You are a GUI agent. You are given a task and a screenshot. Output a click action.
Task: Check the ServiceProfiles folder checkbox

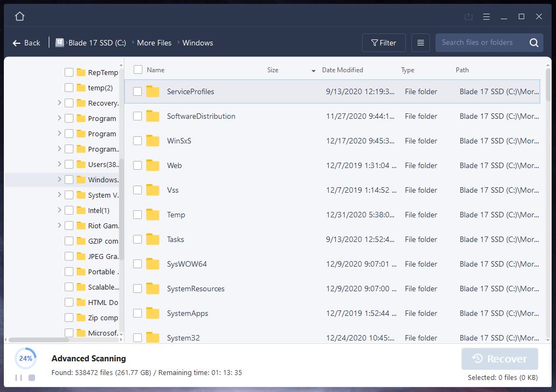(137, 91)
